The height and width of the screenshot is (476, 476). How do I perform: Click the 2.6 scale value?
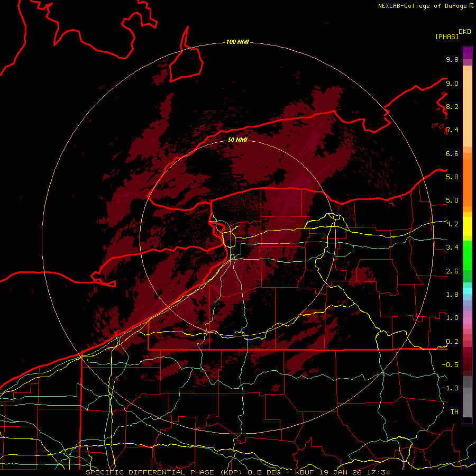(452, 271)
